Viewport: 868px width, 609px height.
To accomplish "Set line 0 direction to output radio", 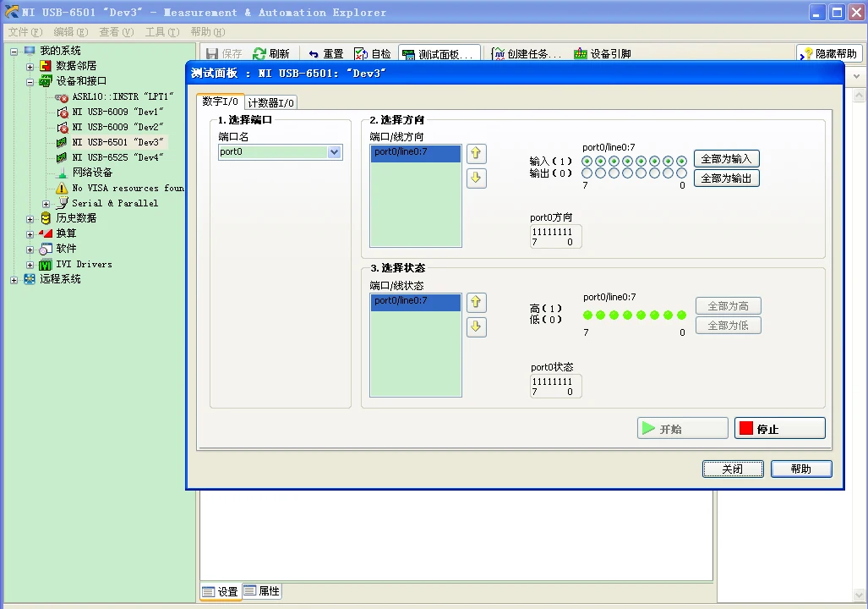I will [681, 173].
